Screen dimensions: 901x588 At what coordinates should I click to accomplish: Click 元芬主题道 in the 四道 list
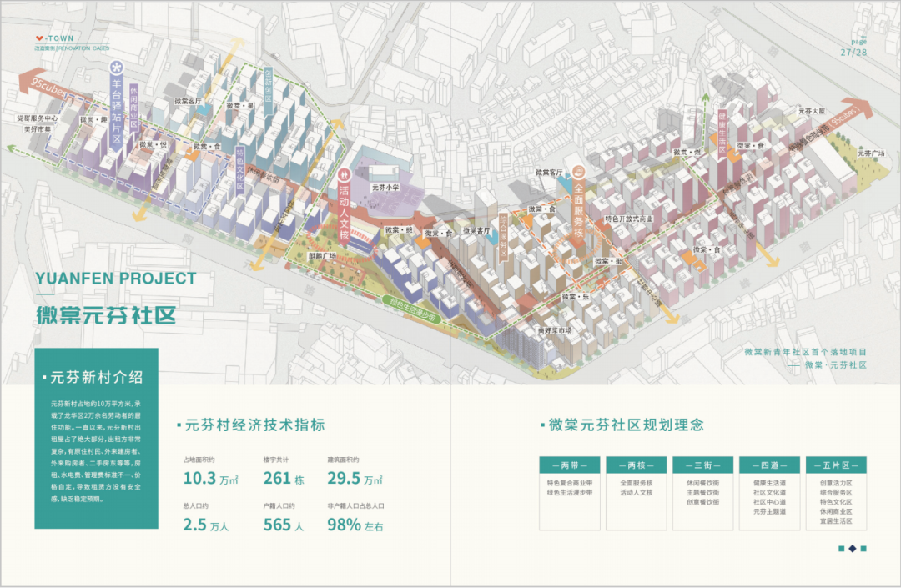pyautogui.click(x=769, y=511)
